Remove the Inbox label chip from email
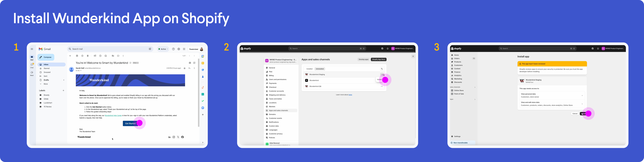 [138, 63]
